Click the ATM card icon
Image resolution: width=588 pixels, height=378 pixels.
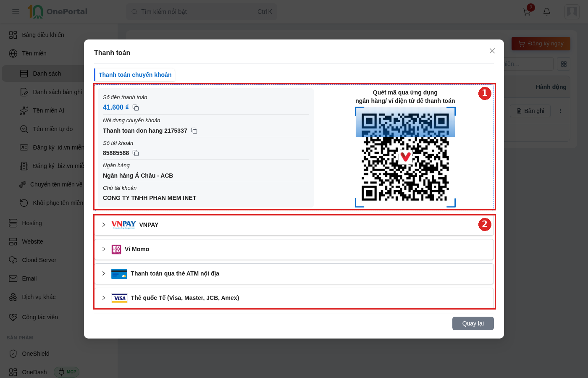click(119, 274)
